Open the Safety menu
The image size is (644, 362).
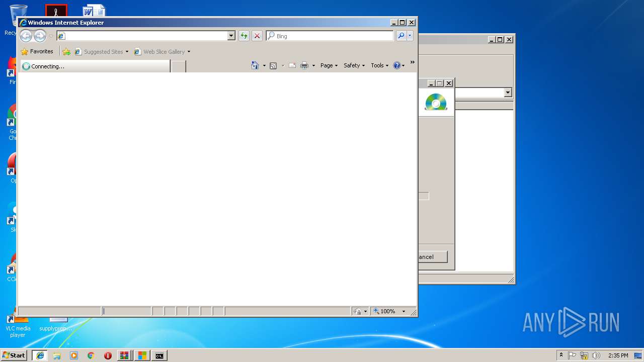pos(354,65)
